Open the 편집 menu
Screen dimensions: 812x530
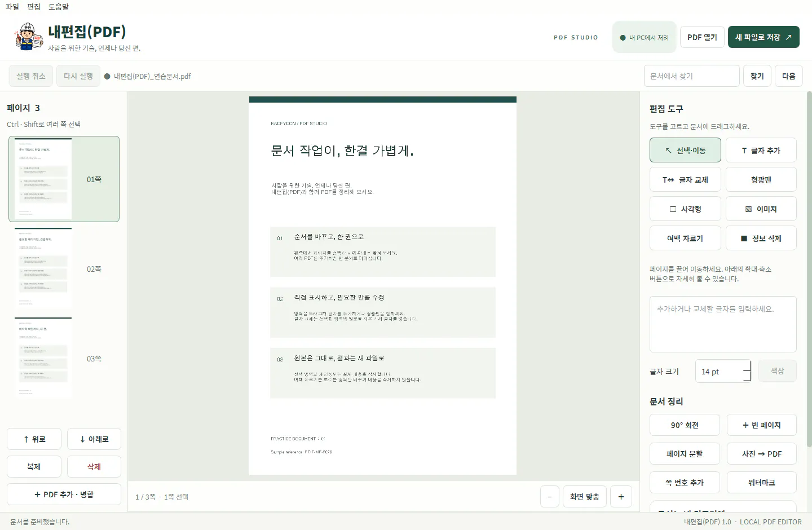tap(34, 7)
